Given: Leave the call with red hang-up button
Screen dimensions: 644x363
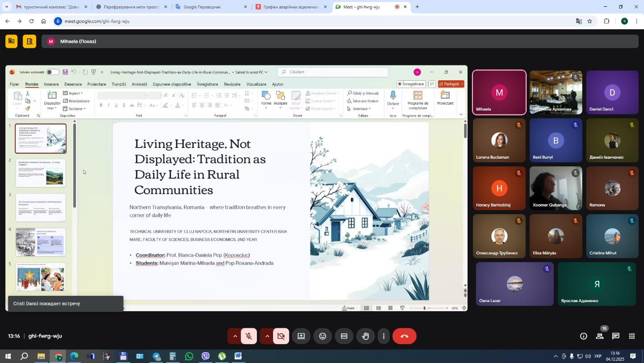Looking at the screenshot, I should pos(404,336).
